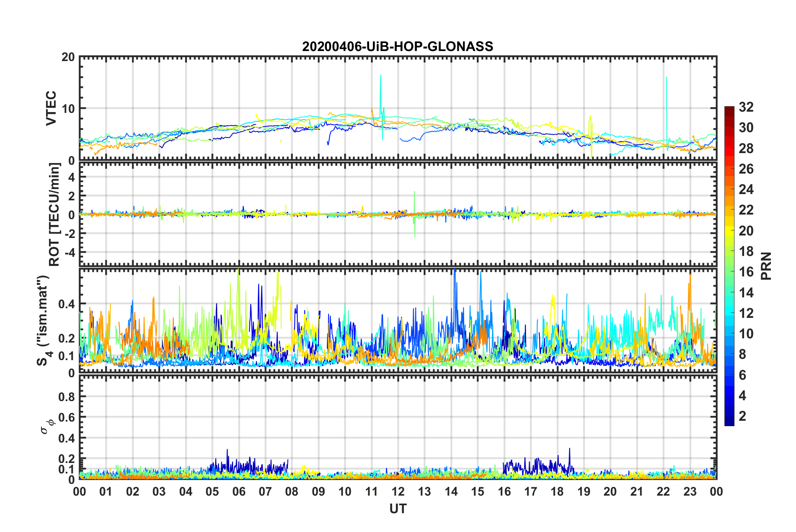This screenshot has height=532, width=796.
Task: Click x-axis tick label 18
Action: pyautogui.click(x=557, y=491)
